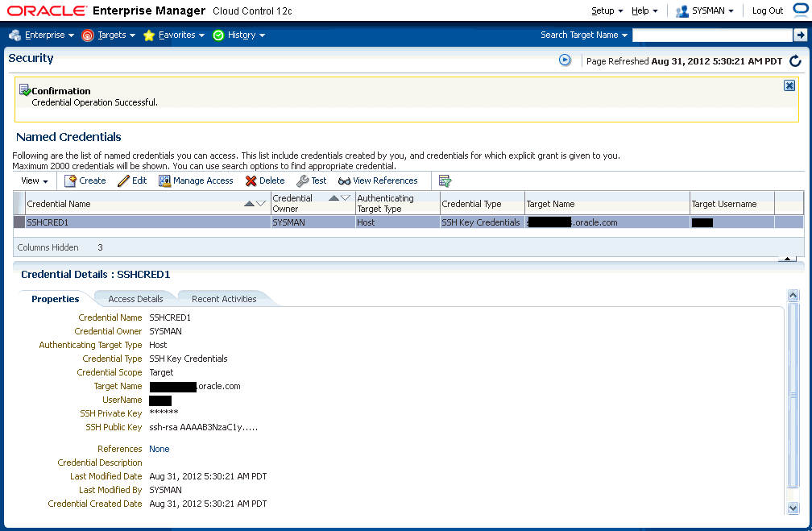
Task: Click Delete credential button
Action: pos(265,180)
